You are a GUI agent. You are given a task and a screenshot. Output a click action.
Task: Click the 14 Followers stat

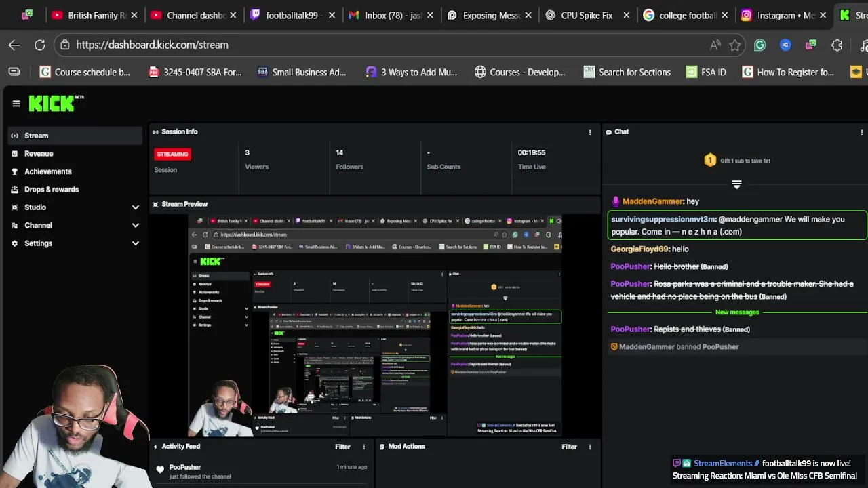pyautogui.click(x=349, y=159)
